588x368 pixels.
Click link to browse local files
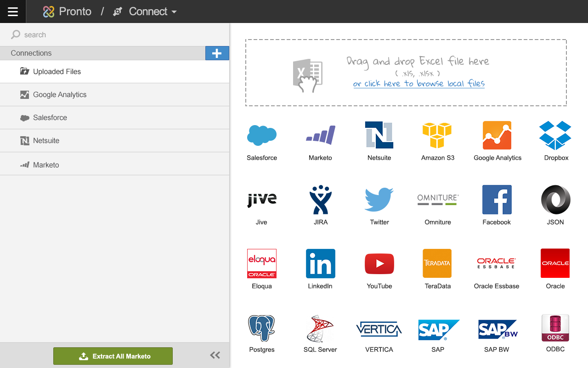[419, 84]
